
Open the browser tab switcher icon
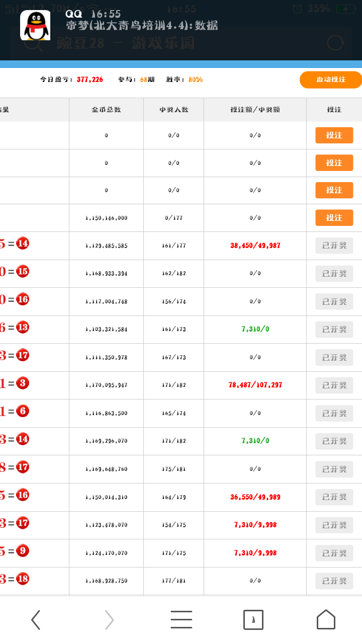253,620
